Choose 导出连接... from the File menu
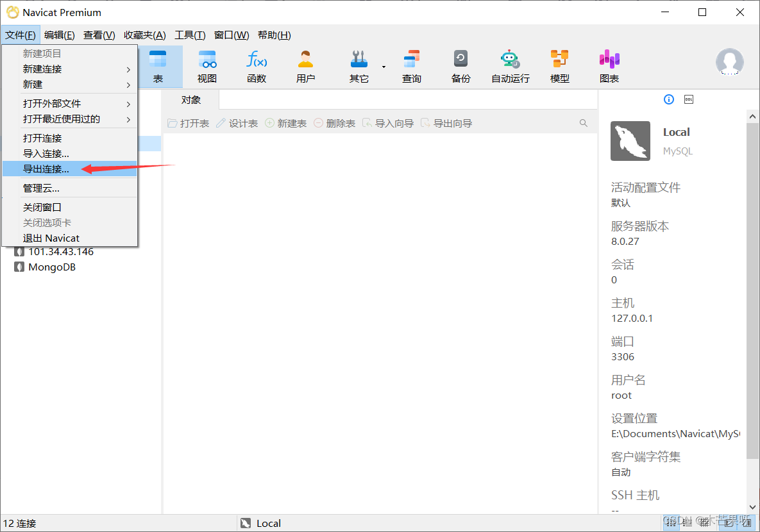Image resolution: width=760 pixels, height=532 pixels. pos(70,169)
